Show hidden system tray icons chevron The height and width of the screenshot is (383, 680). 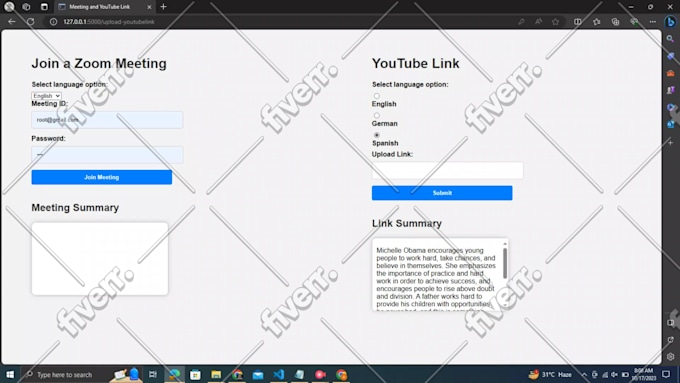[584, 375]
